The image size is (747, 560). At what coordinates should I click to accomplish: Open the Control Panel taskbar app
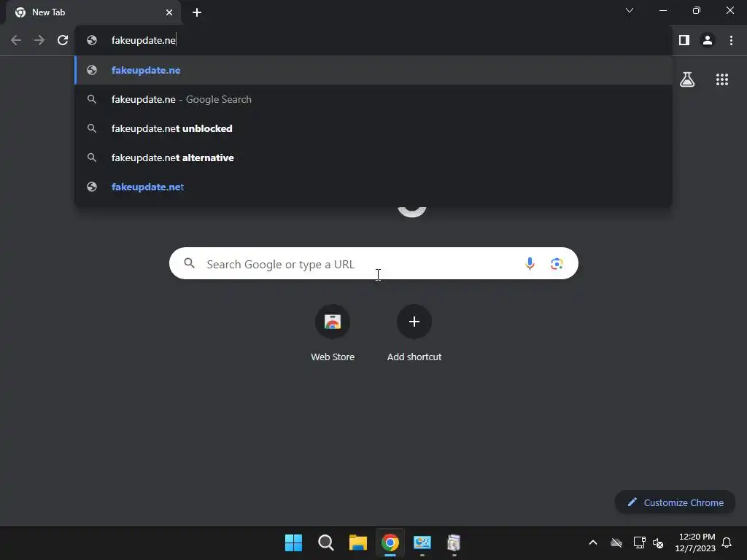click(422, 542)
